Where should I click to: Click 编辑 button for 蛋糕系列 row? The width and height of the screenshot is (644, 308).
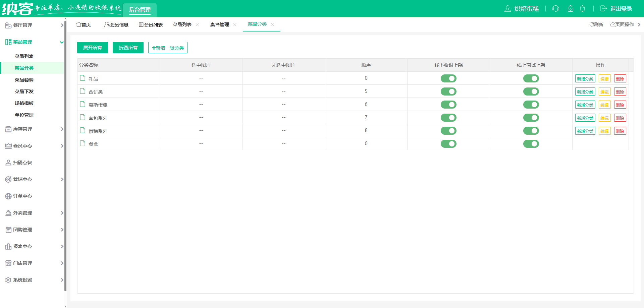click(604, 131)
